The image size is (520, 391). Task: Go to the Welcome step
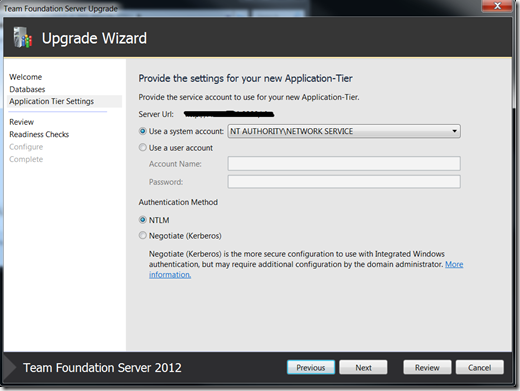point(26,77)
